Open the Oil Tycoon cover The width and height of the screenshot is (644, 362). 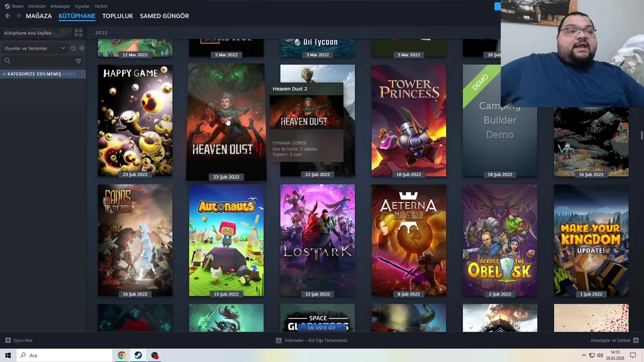click(x=317, y=47)
